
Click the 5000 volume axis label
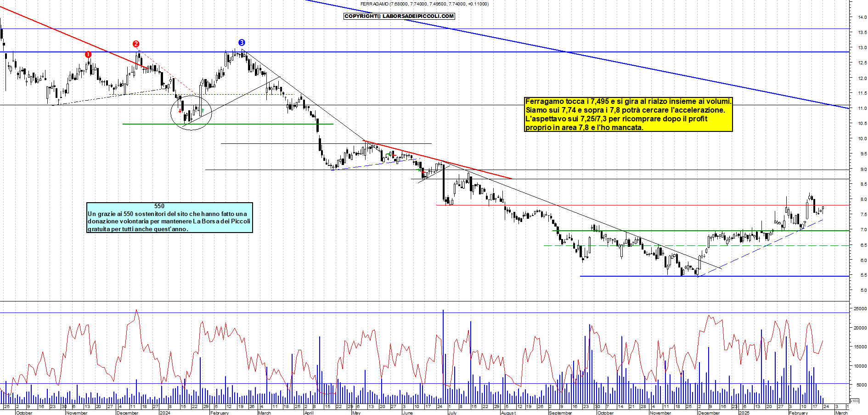pos(862,385)
